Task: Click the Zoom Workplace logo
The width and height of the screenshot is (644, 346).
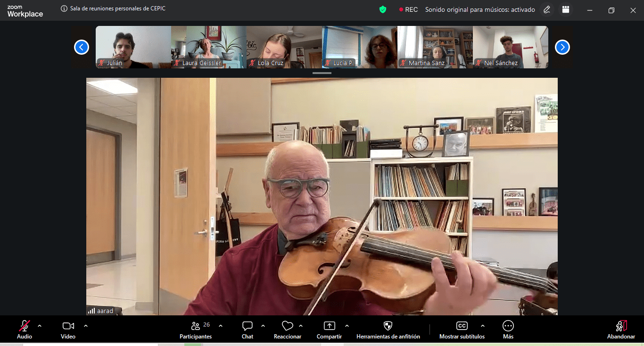Action: tap(25, 11)
